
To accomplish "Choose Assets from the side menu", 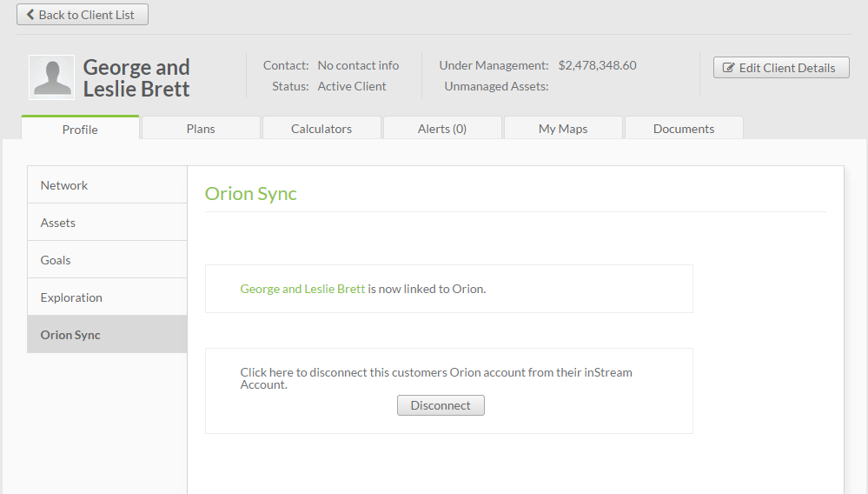I will [108, 222].
